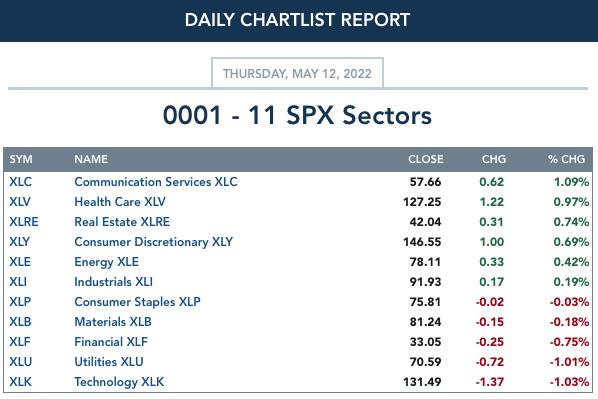Click the XLE symbol link
598x399 pixels.
(x=20, y=262)
